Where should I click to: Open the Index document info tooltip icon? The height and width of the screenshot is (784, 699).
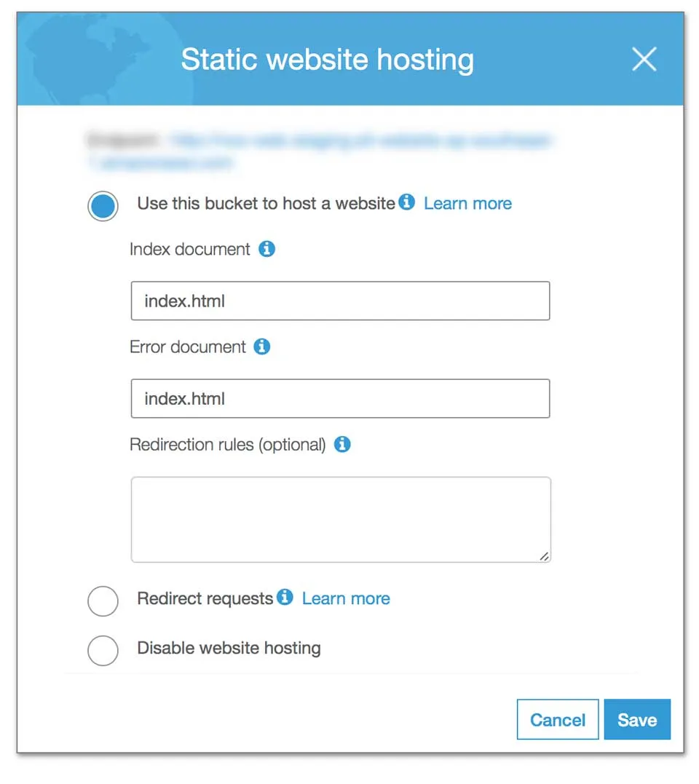(x=267, y=249)
